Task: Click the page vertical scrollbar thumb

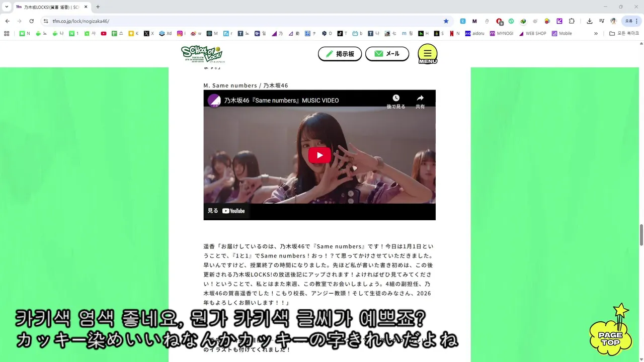Action: [x=641, y=235]
